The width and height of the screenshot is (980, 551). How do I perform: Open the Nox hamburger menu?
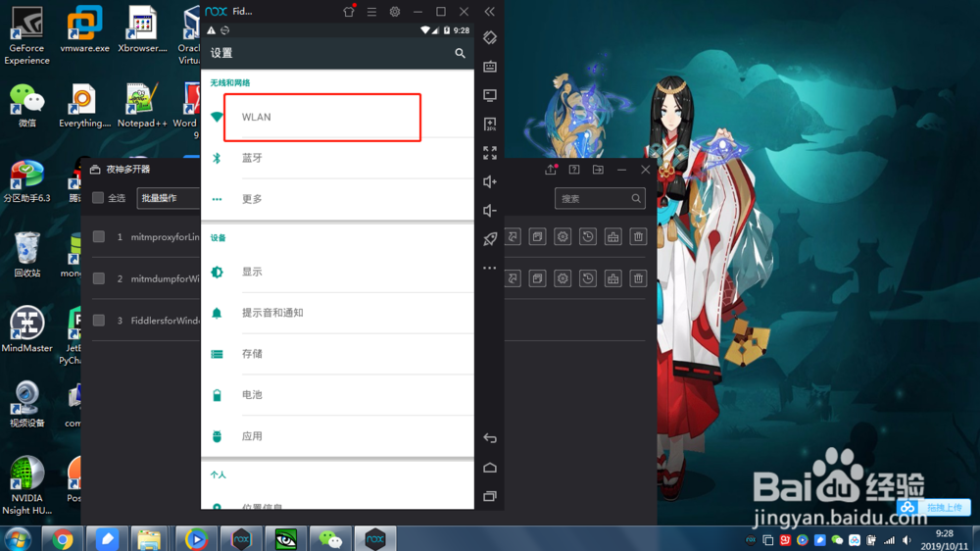coord(371,11)
